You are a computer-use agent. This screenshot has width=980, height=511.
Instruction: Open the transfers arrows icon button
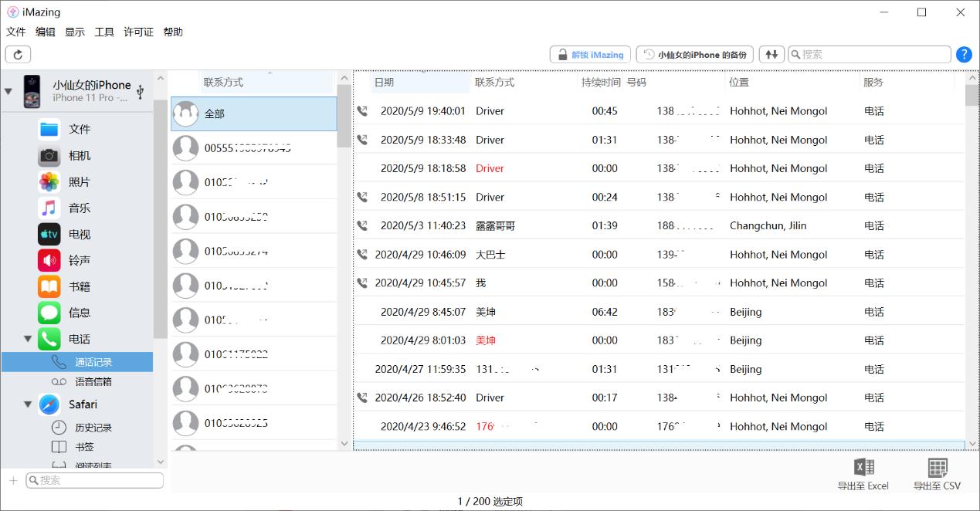pos(771,54)
